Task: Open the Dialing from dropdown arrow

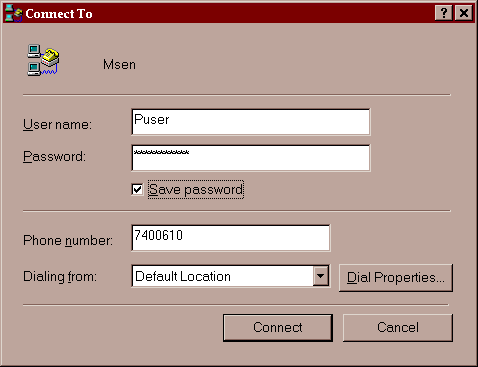Action: 321,276
